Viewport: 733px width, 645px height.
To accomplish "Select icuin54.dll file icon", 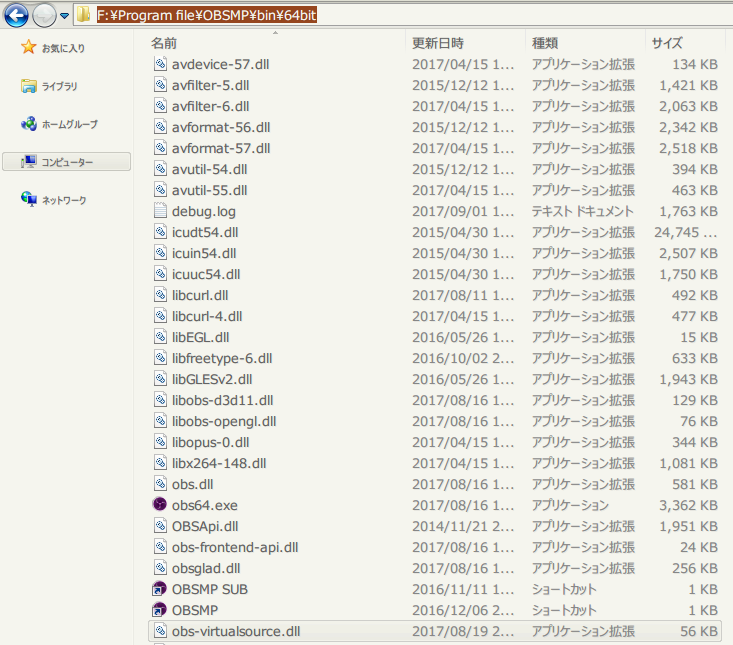I will (160, 253).
